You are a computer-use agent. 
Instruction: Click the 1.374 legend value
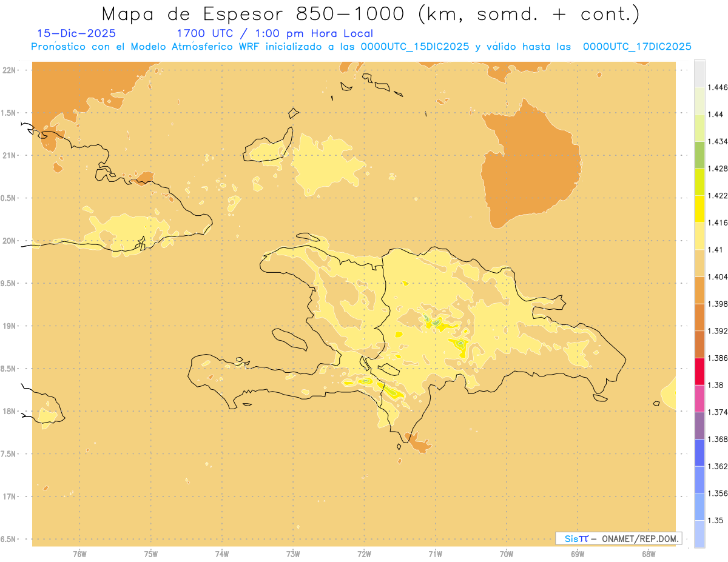pyautogui.click(x=718, y=412)
